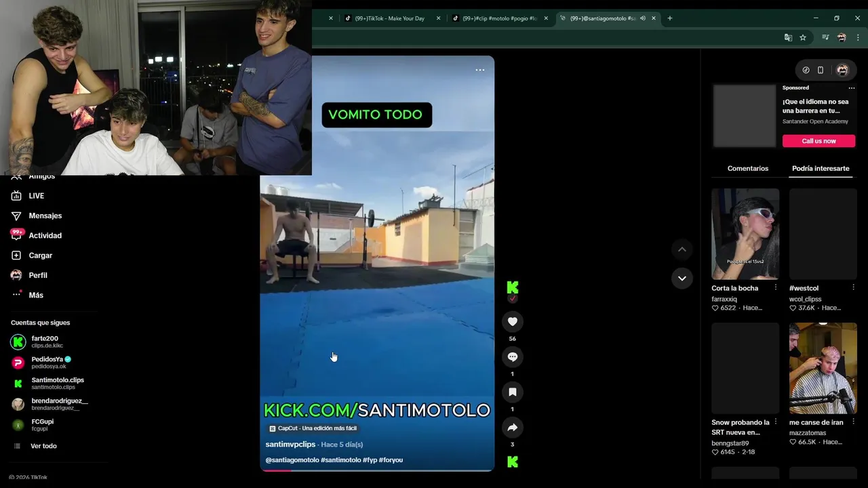Screen dimensions: 868x488
Task: Click #foryou hashtag in caption
Action: click(x=391, y=460)
